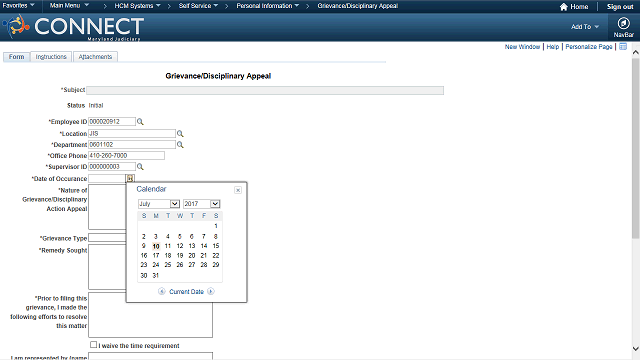
Task: Expand HCM Systems breadcrumb menu
Action: tap(137, 6)
